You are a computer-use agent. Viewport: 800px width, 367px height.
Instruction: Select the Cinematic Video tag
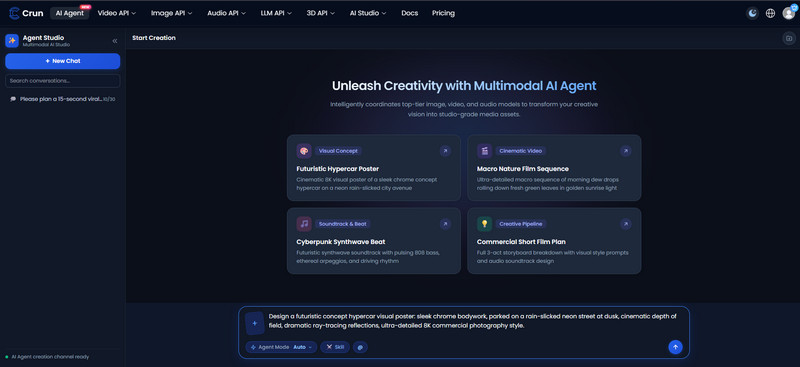point(520,151)
